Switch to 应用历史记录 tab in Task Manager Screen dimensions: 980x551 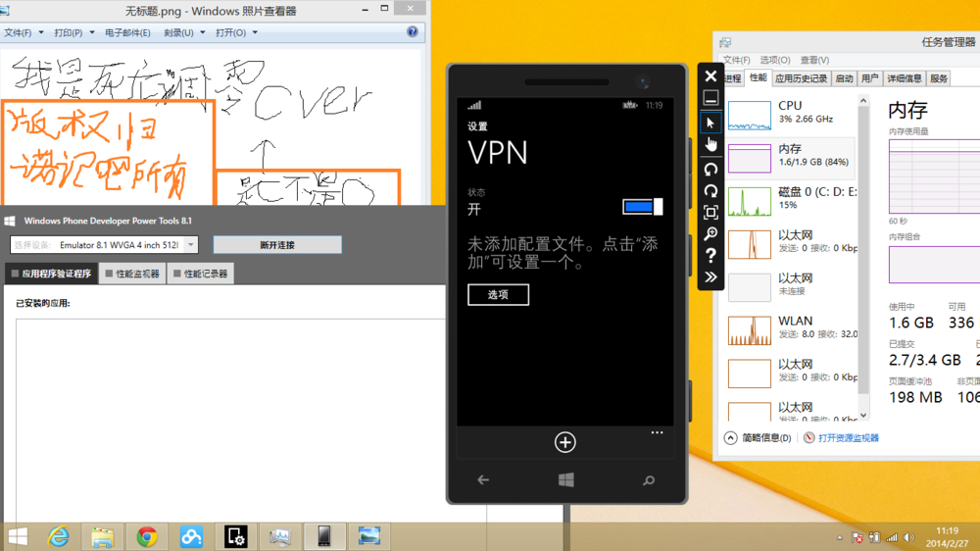[802, 78]
